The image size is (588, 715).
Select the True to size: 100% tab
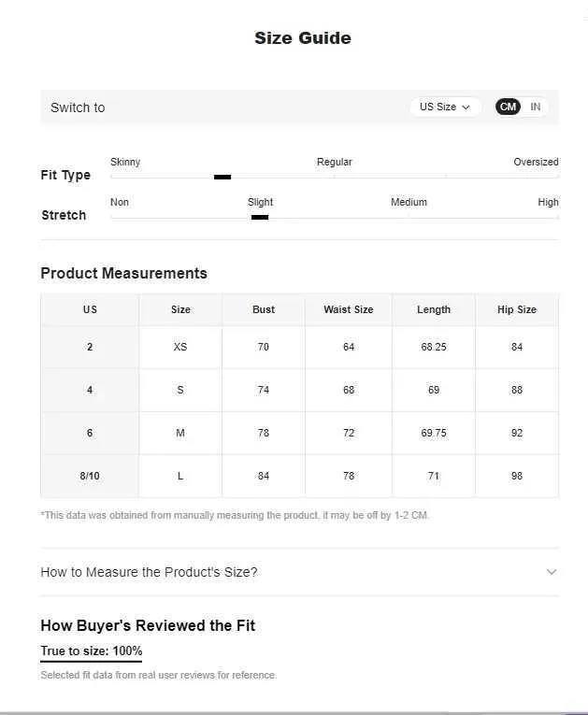[x=92, y=651]
